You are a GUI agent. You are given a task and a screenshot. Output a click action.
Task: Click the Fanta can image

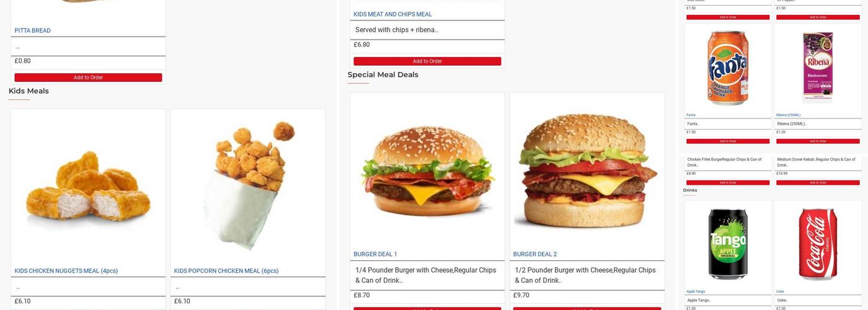pyautogui.click(x=728, y=68)
